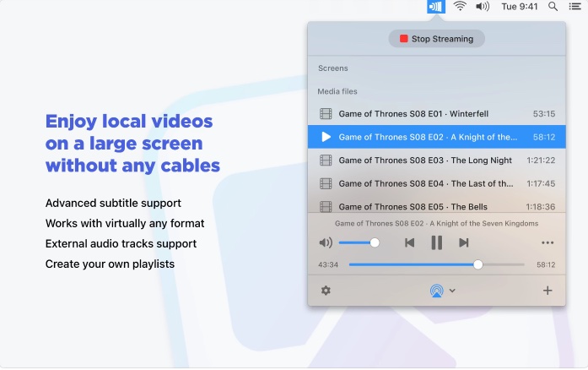Open the Wi-Fi menu bar icon
The image size is (588, 370).
(x=460, y=7)
